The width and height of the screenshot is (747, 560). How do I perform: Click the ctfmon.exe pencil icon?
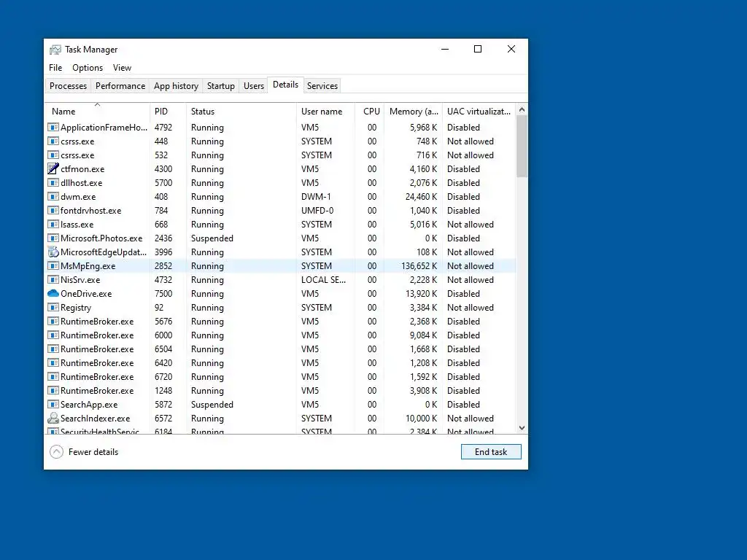(x=53, y=169)
